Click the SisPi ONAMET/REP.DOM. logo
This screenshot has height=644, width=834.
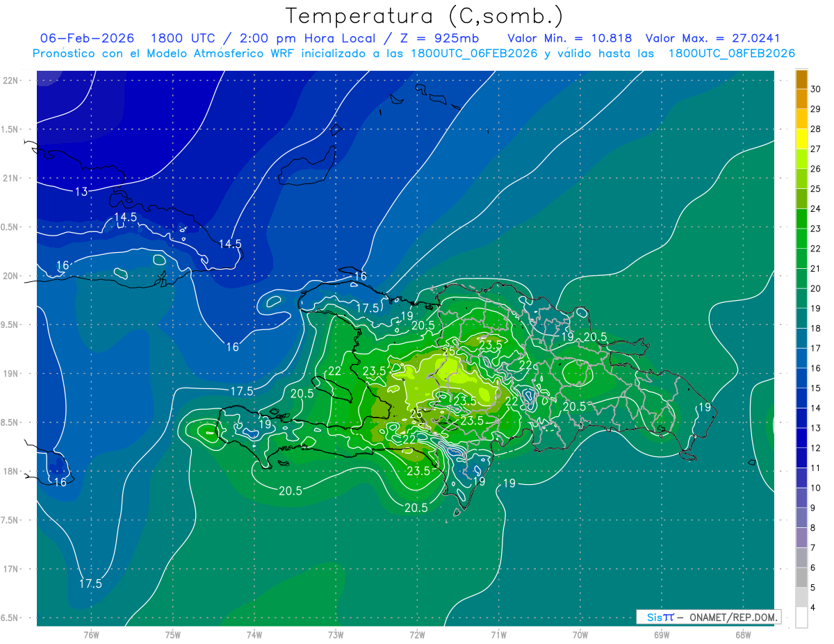point(708,617)
